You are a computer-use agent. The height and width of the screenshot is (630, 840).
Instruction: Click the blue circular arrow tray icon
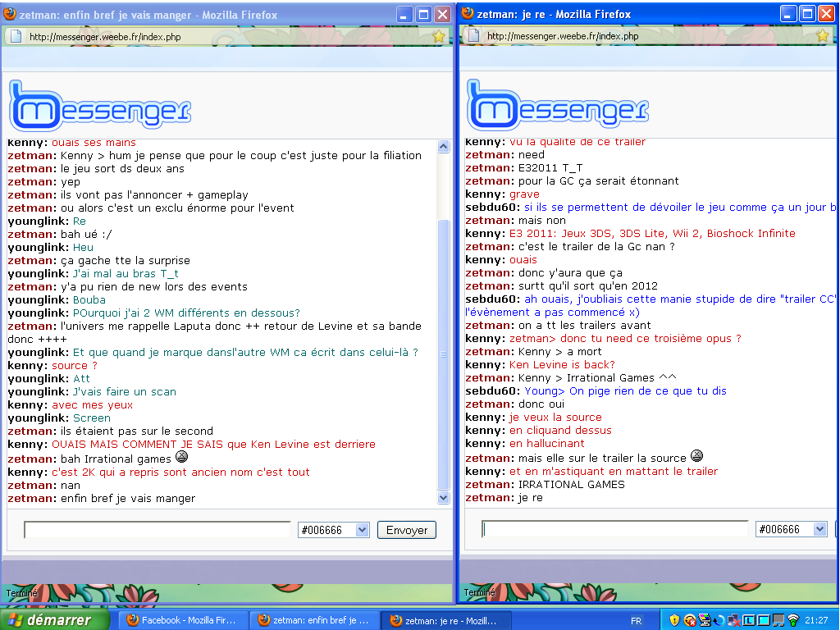[719, 620]
